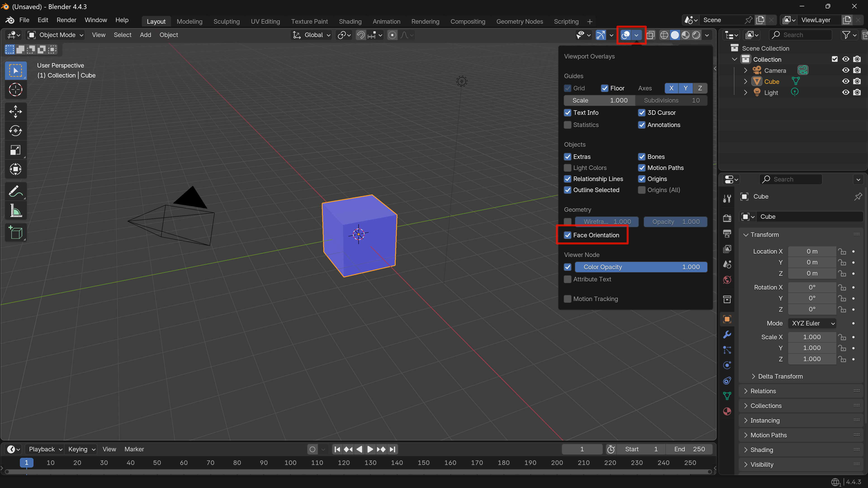868x488 pixels.
Task: Uncheck the Face Orientation checkbox
Action: pyautogui.click(x=568, y=235)
